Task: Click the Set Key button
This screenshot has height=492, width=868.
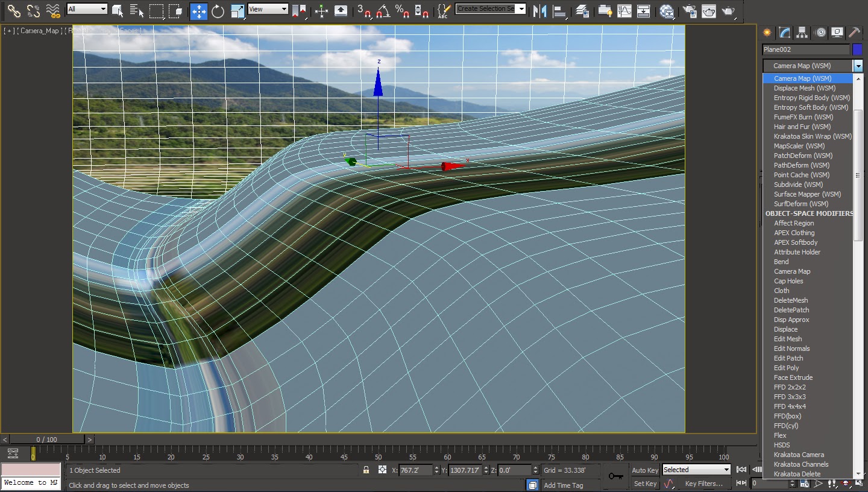Action: pos(645,484)
